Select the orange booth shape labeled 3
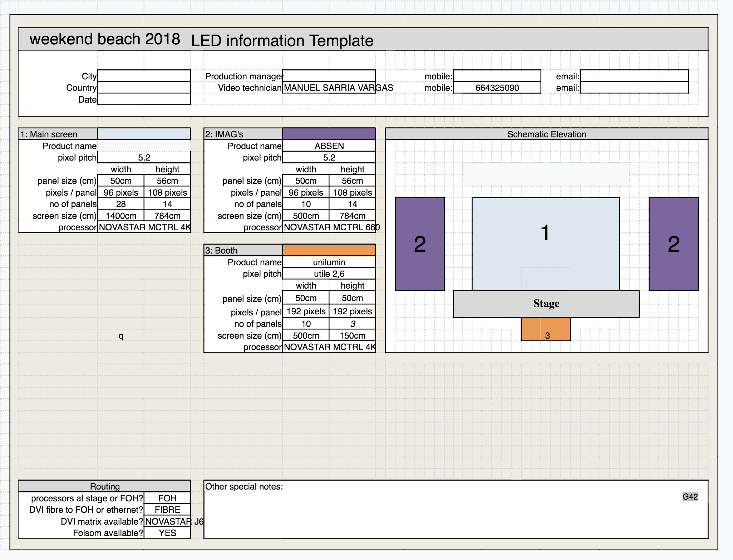This screenshot has height=560, width=733. [545, 329]
